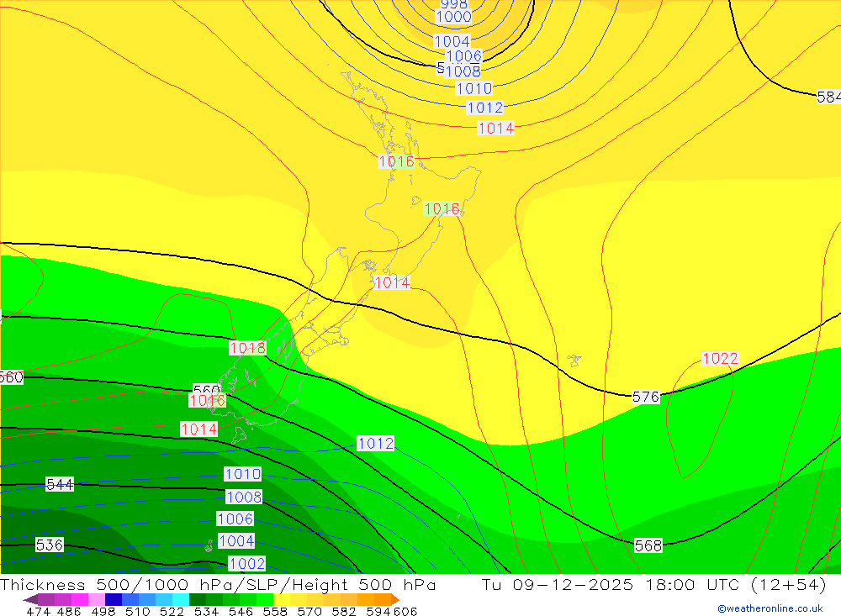Viewport: 841px width, 616px height.
Task: Click the 560 label at the left map edge
Action: 12,376
